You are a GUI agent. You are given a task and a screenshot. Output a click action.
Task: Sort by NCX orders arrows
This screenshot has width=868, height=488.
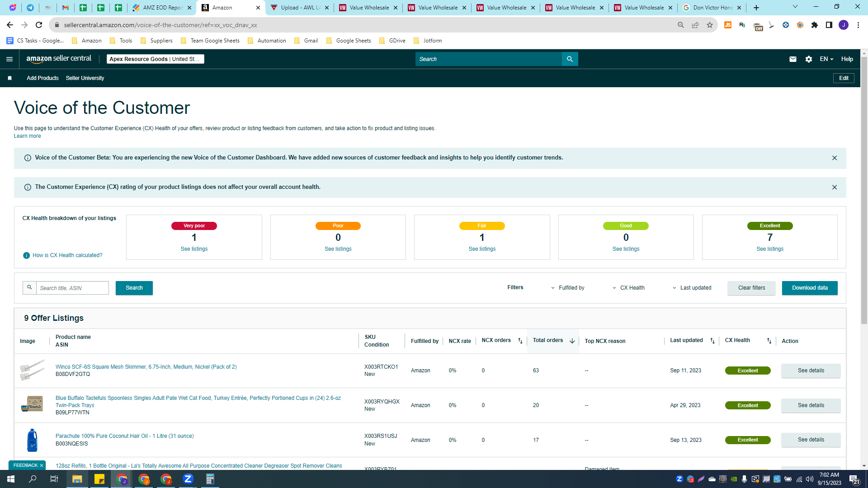pyautogui.click(x=520, y=341)
